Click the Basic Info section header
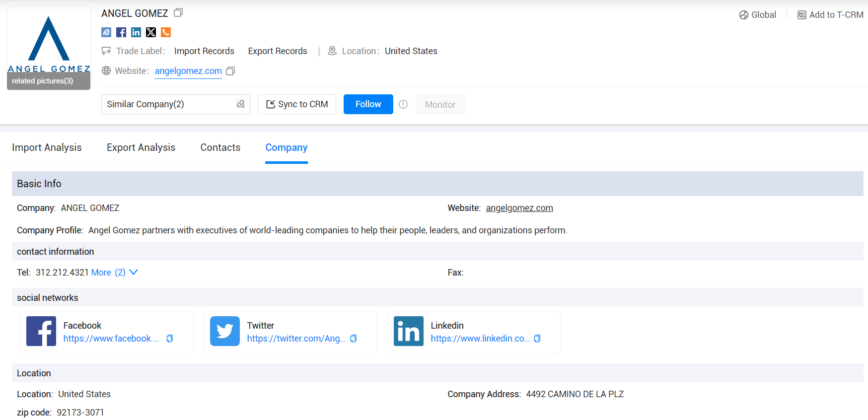The width and height of the screenshot is (868, 420). (x=437, y=184)
